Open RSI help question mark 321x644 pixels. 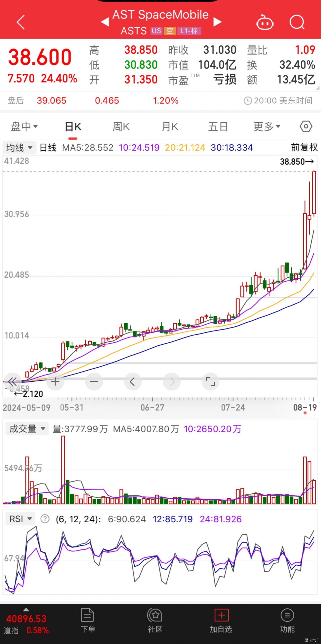[45, 519]
